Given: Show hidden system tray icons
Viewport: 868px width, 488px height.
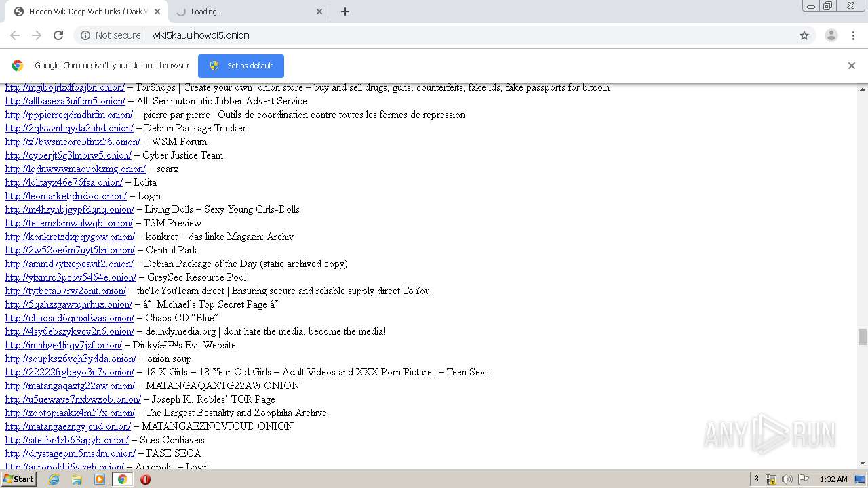Looking at the screenshot, I should tap(757, 479).
